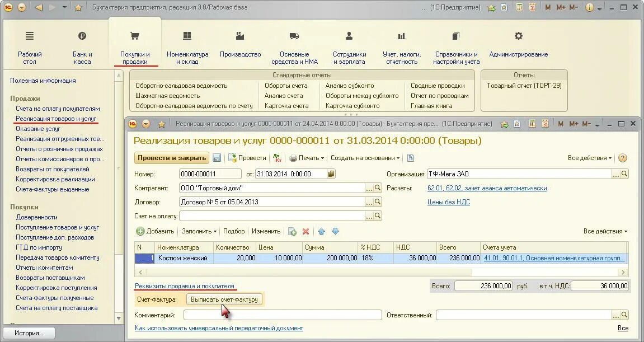Open Счета на оплату покупателям
The height and width of the screenshot is (342, 644).
click(58, 109)
